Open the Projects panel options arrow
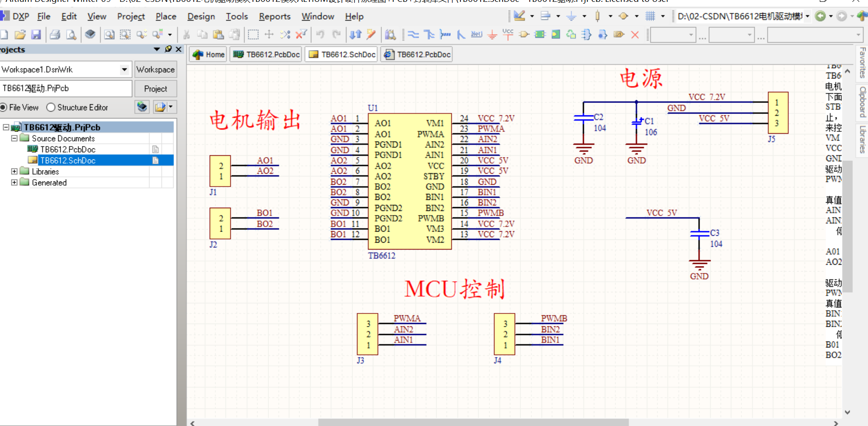Image resolution: width=868 pixels, height=426 pixels. point(157,49)
